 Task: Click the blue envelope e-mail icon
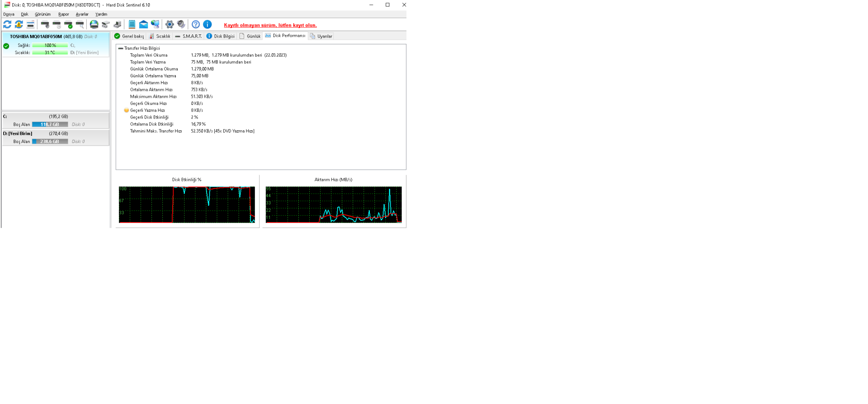pyautogui.click(x=143, y=24)
